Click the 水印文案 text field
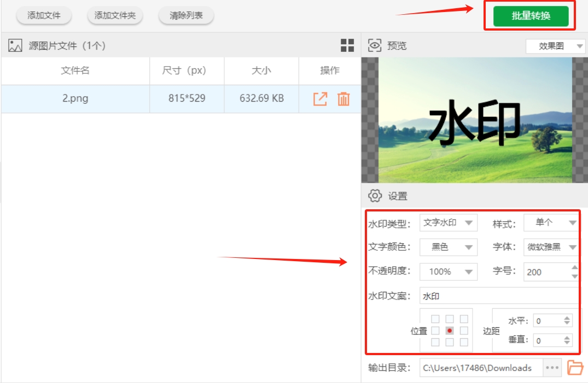588x383 pixels. pos(499,296)
